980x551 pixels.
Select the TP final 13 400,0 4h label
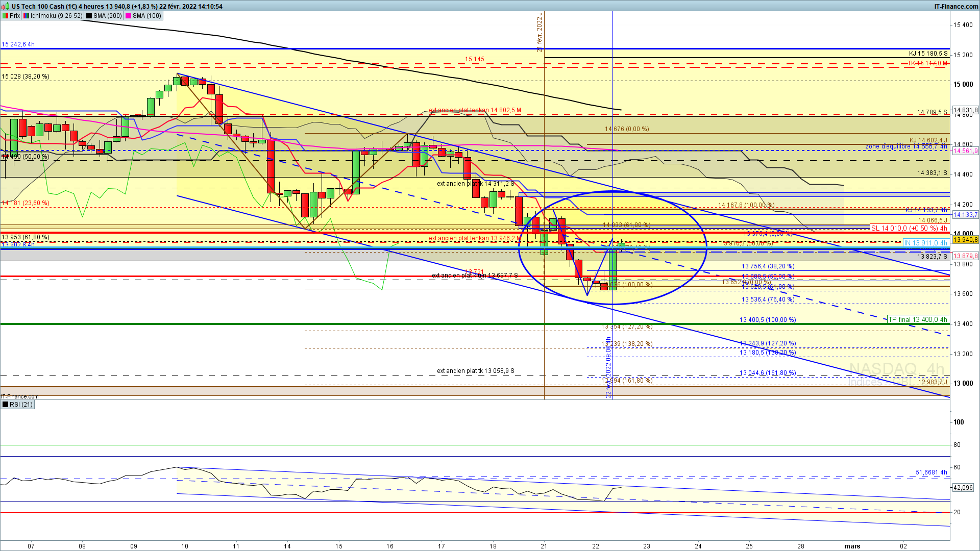[917, 319]
